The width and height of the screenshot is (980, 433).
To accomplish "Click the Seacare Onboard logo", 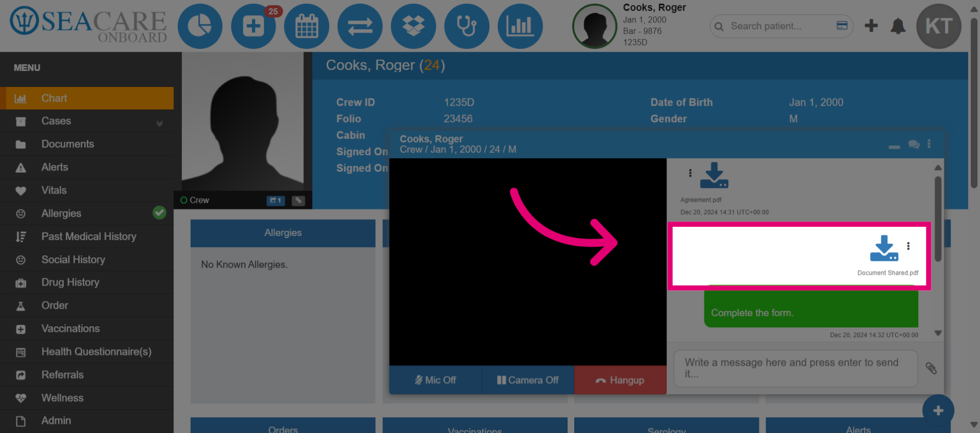I will pyautogui.click(x=88, y=26).
